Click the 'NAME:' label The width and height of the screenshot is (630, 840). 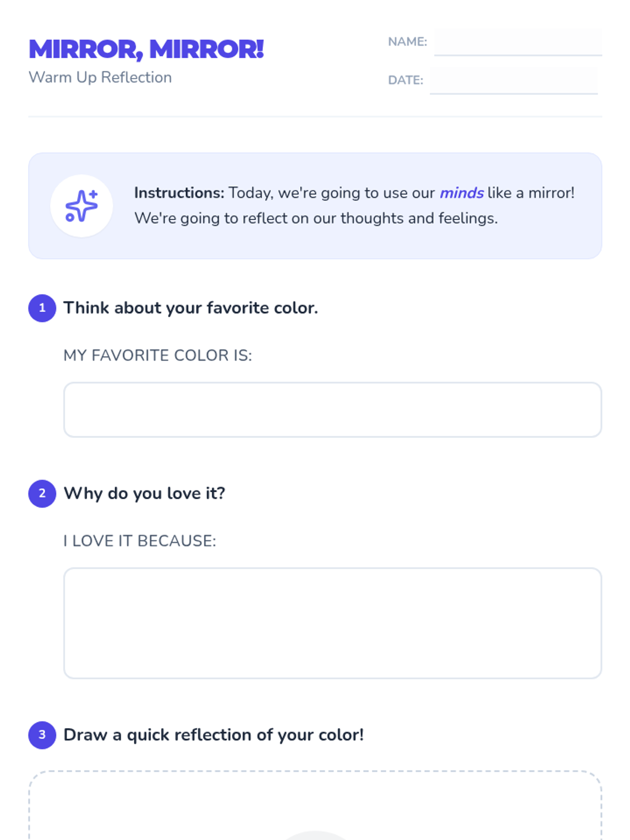coord(407,42)
